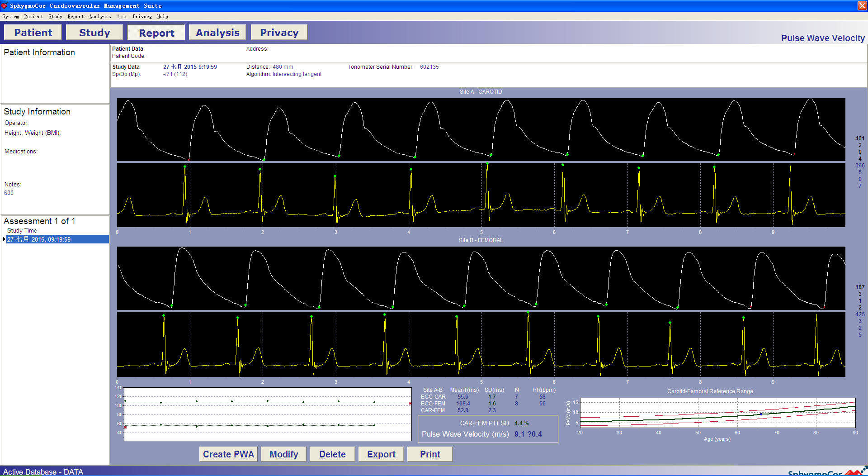Delete the current assessment
Screen dimensions: 868x476
click(332, 454)
